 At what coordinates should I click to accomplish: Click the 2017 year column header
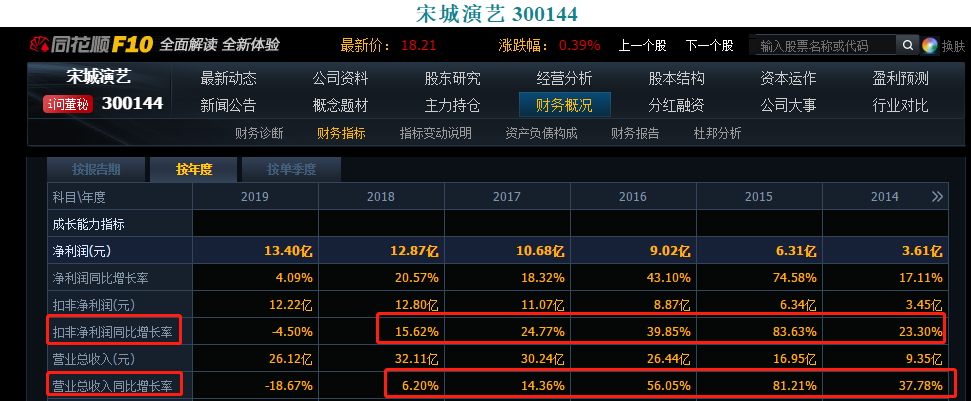pyautogui.click(x=507, y=197)
